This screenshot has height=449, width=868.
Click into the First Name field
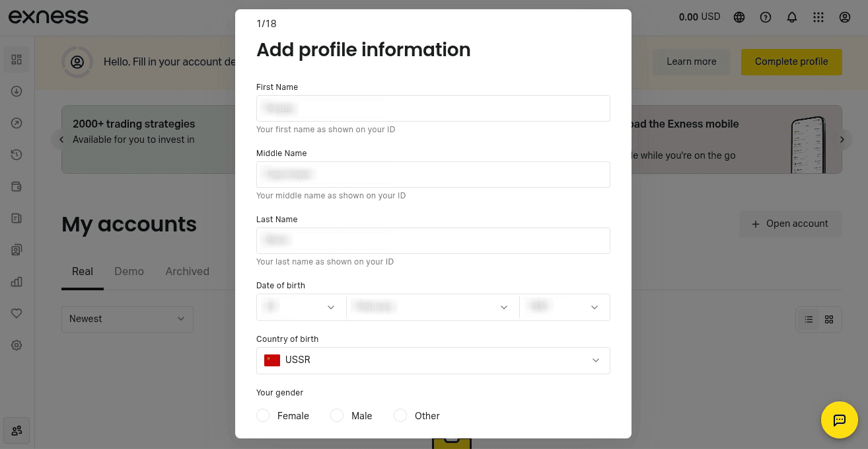433,108
